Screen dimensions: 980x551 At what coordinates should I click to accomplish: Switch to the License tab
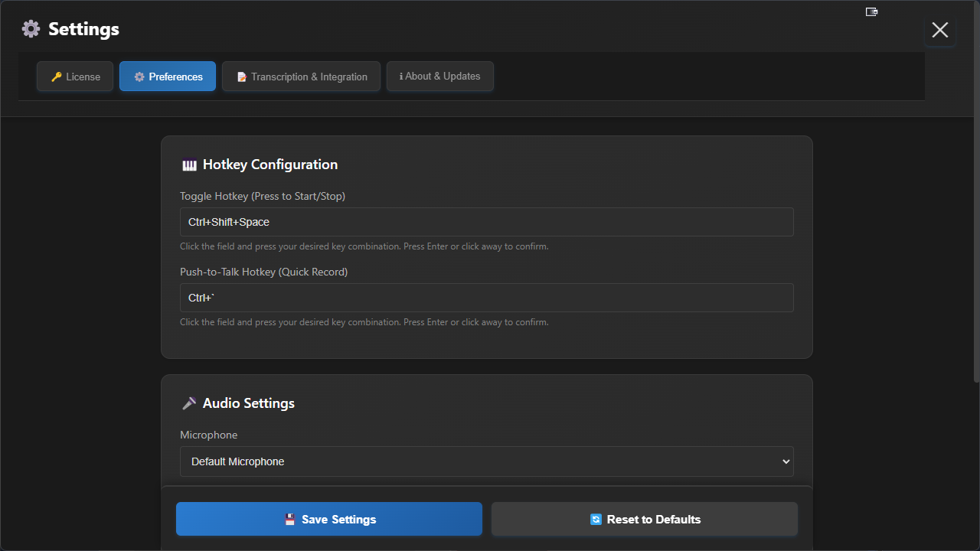point(75,77)
